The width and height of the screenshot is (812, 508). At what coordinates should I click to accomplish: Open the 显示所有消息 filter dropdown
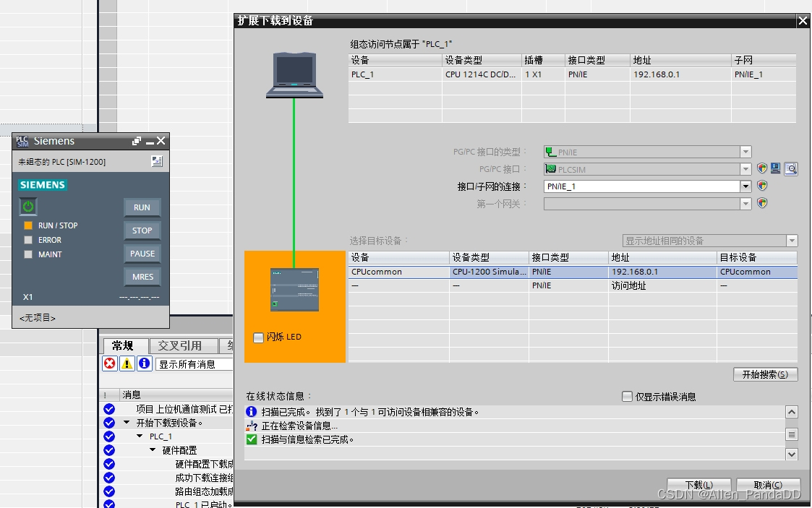(195, 364)
